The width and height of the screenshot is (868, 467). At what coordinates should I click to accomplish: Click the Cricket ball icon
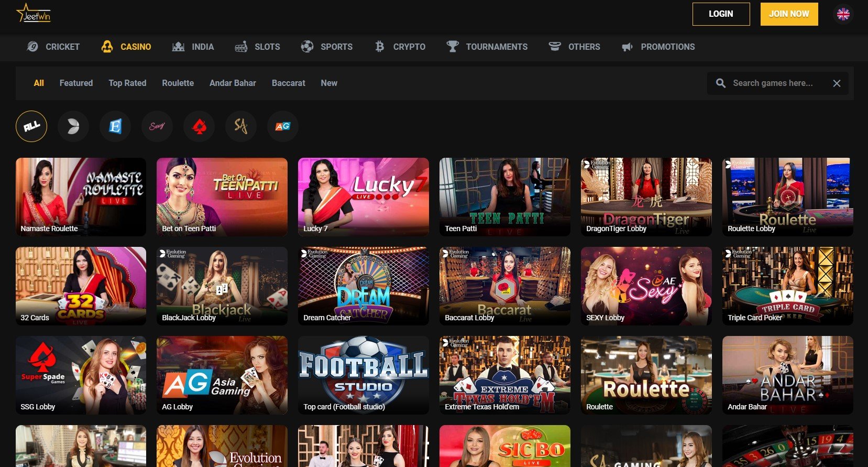click(32, 47)
